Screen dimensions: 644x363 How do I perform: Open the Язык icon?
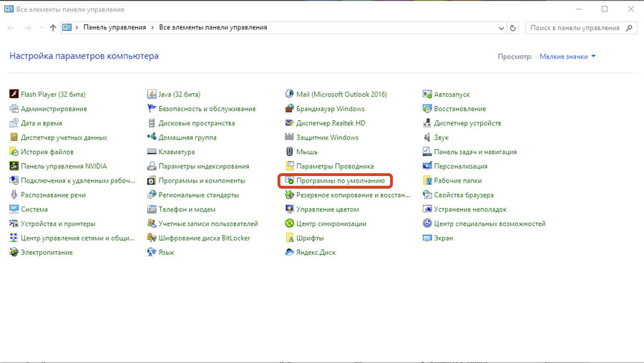152,253
